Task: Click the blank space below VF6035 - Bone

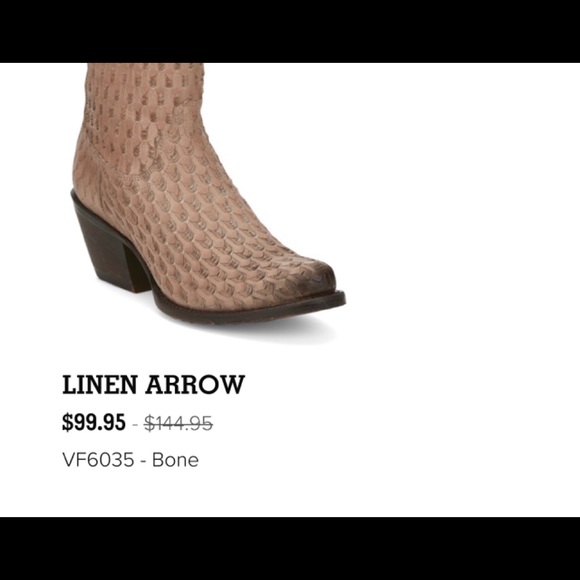Action: (x=290, y=494)
